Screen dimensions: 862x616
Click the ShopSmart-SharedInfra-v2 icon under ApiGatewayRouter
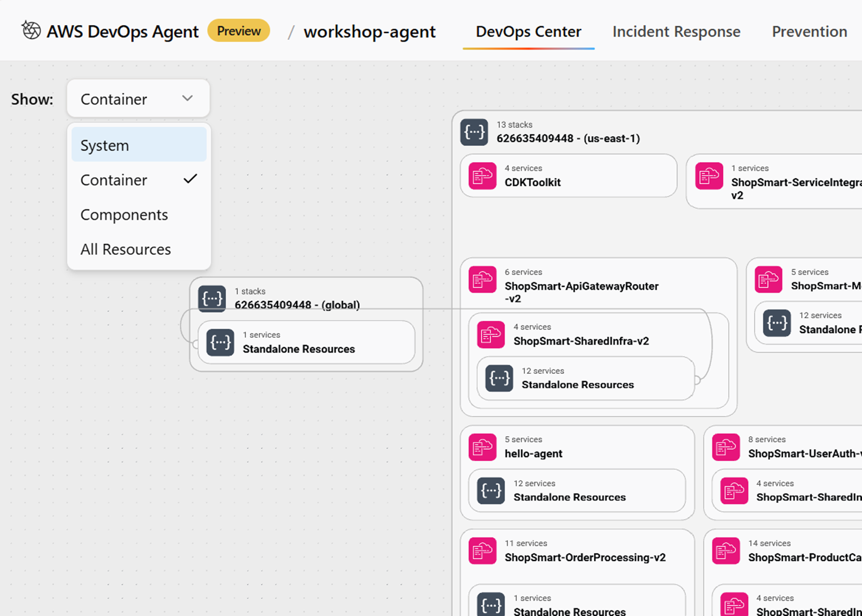coord(491,334)
